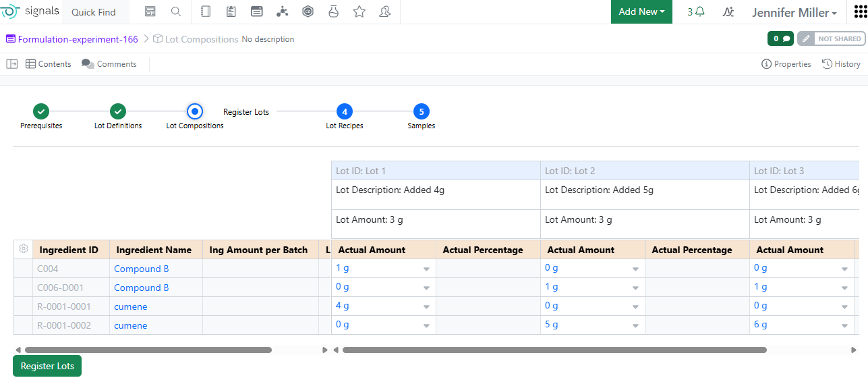Open the flask samples icon

[333, 11]
